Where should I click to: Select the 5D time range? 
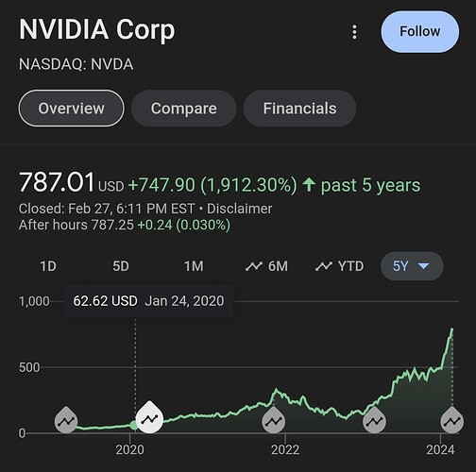coord(121,266)
